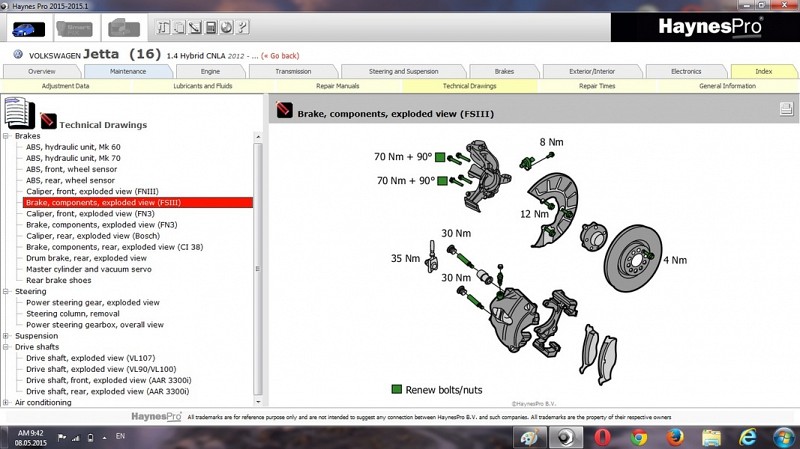Open the Transmission tab
This screenshot has height=449, width=800.
point(293,71)
